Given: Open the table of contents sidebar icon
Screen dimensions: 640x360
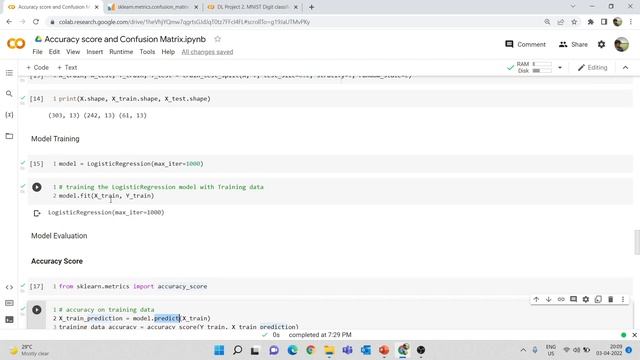Looking at the screenshot, I should (9, 73).
